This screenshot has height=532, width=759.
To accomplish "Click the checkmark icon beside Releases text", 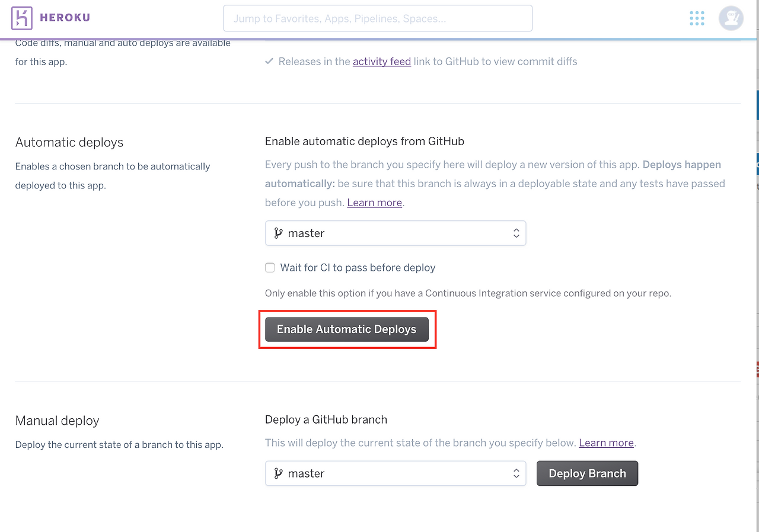I will 269,61.
